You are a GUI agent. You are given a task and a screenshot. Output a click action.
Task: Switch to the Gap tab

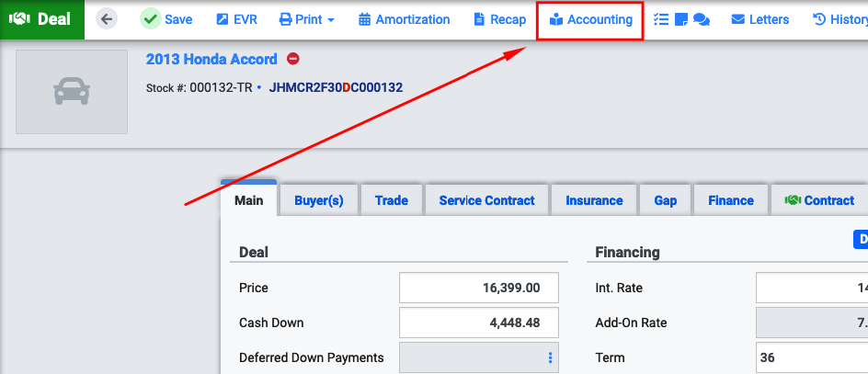[x=666, y=200]
